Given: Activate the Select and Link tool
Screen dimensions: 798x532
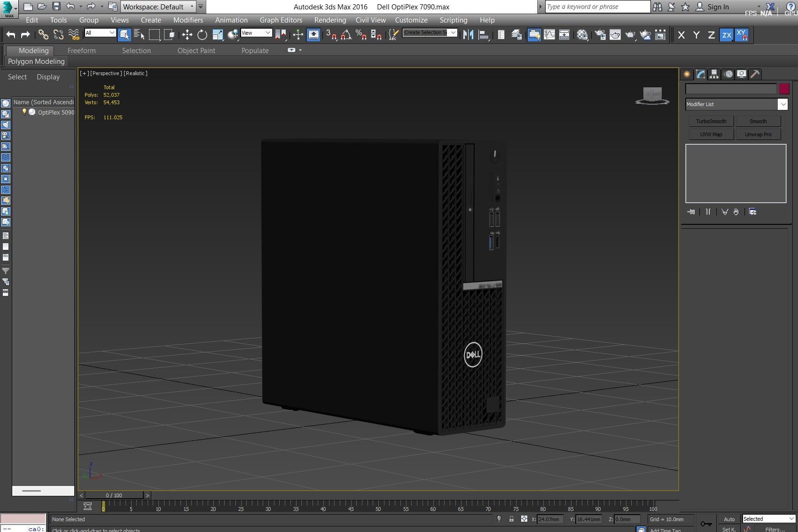Looking at the screenshot, I should (x=43, y=34).
